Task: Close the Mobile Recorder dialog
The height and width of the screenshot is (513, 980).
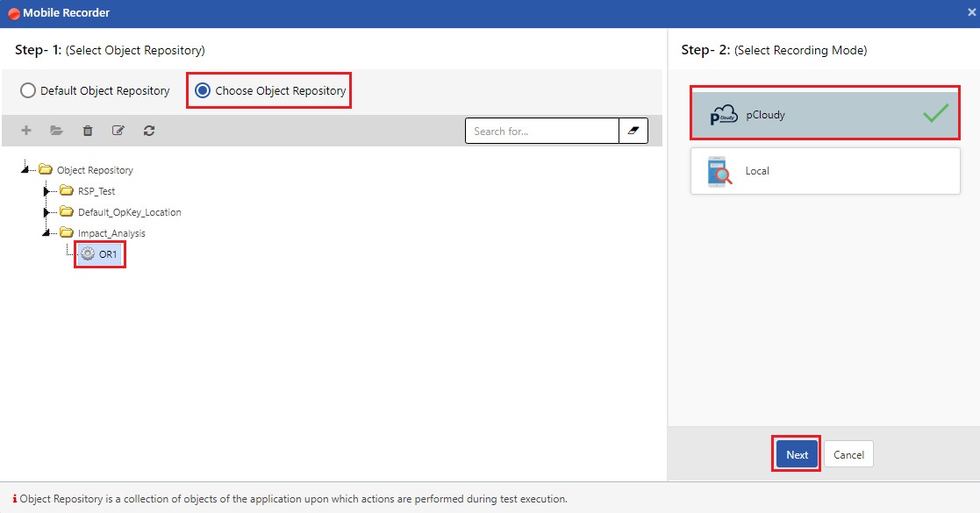Action: pos(969,13)
